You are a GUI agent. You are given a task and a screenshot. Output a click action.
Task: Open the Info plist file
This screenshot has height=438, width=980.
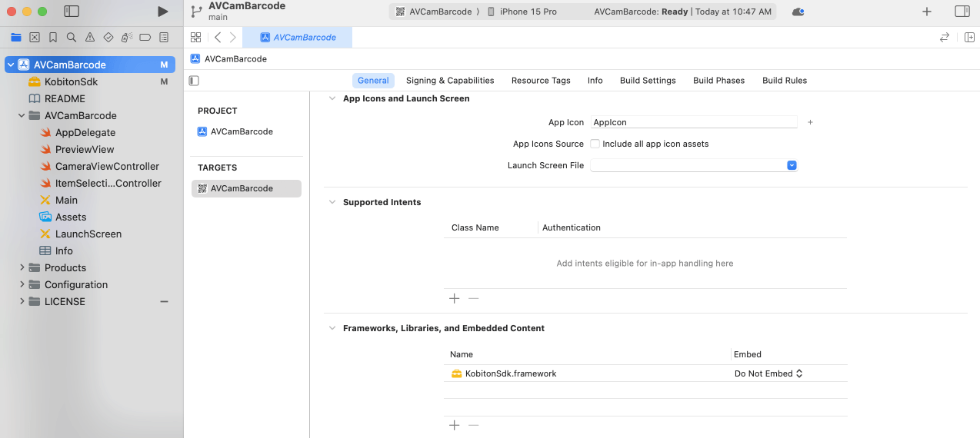[64, 251]
